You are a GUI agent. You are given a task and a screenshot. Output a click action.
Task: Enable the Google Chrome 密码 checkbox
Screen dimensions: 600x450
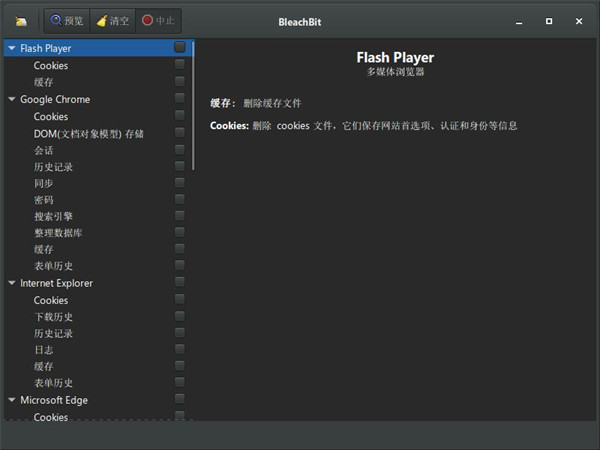[x=179, y=199]
